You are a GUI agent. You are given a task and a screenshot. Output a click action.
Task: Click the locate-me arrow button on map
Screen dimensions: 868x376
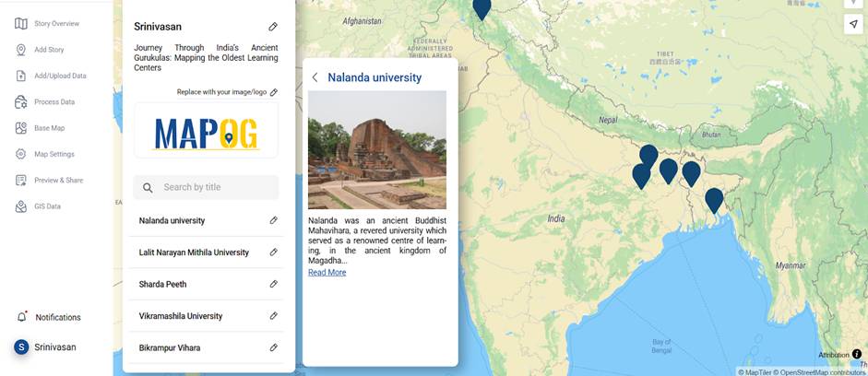[852, 24]
